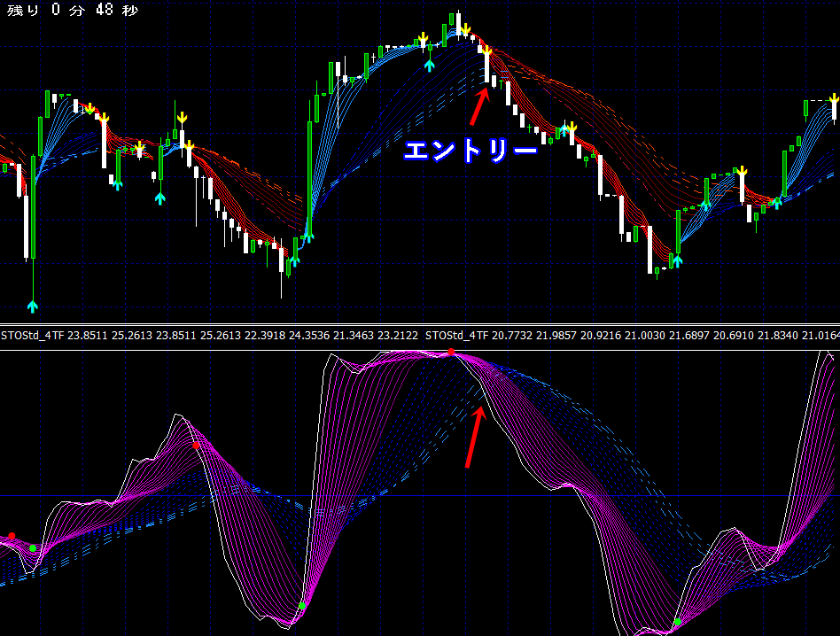Select the green dot beside the far-left red dot
The height and width of the screenshot is (636, 840).
33,548
